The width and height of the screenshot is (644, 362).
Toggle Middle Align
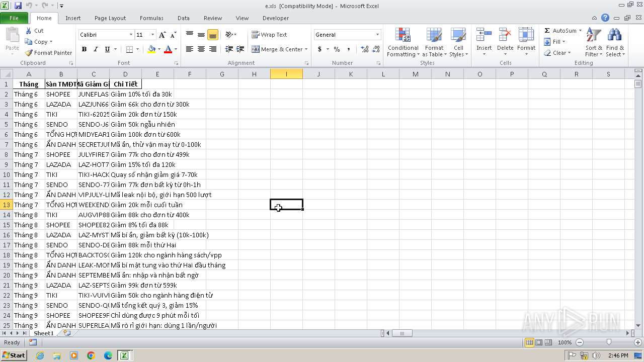tap(201, 35)
